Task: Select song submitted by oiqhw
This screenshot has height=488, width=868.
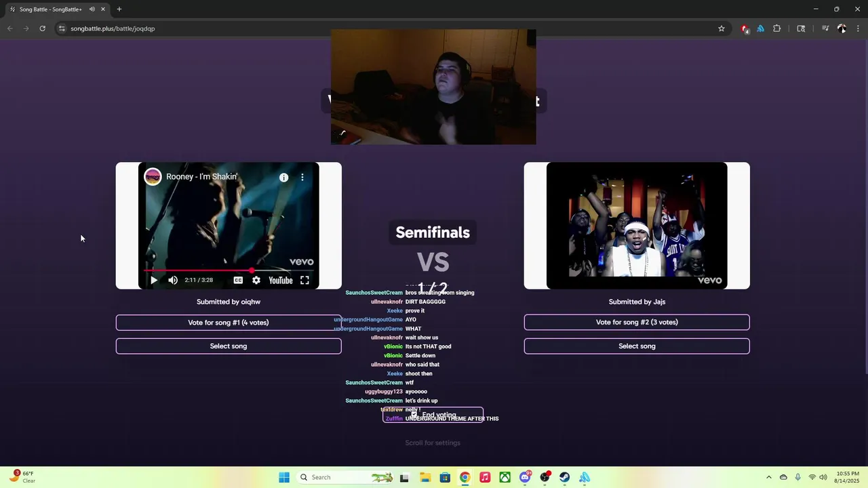Action: [229, 346]
